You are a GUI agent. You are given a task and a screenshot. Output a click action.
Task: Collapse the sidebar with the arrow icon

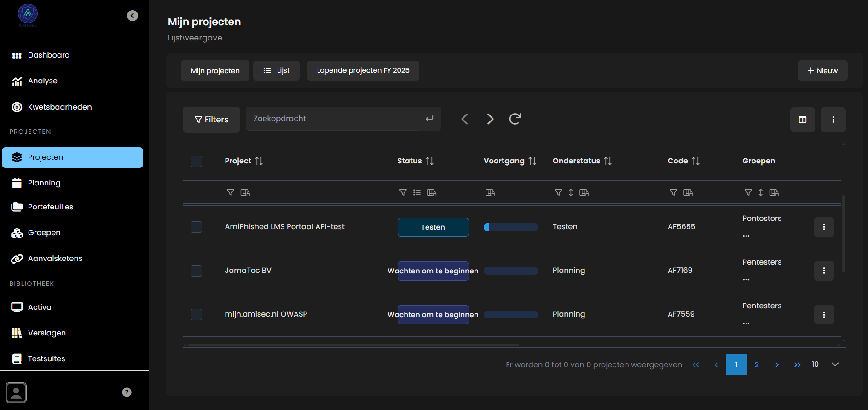pyautogui.click(x=133, y=16)
